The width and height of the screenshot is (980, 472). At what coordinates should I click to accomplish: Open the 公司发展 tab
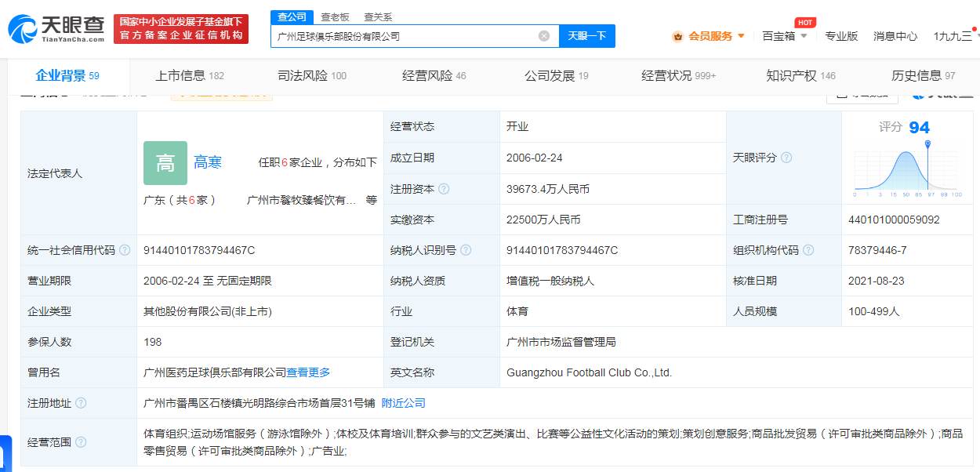click(x=557, y=75)
